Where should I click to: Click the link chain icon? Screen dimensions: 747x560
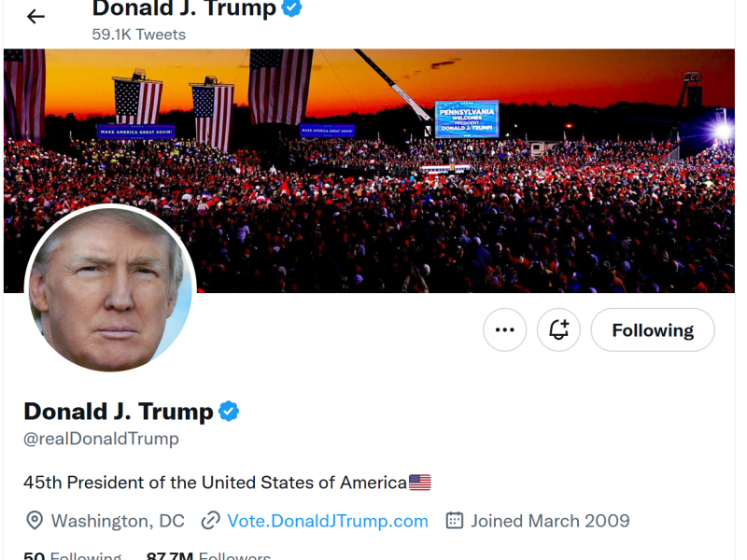pyautogui.click(x=211, y=521)
